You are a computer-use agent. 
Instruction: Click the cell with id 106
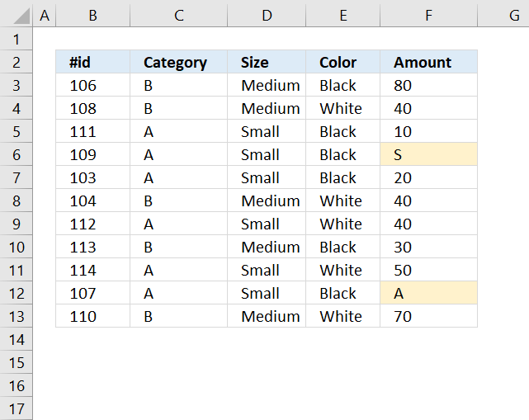click(92, 85)
